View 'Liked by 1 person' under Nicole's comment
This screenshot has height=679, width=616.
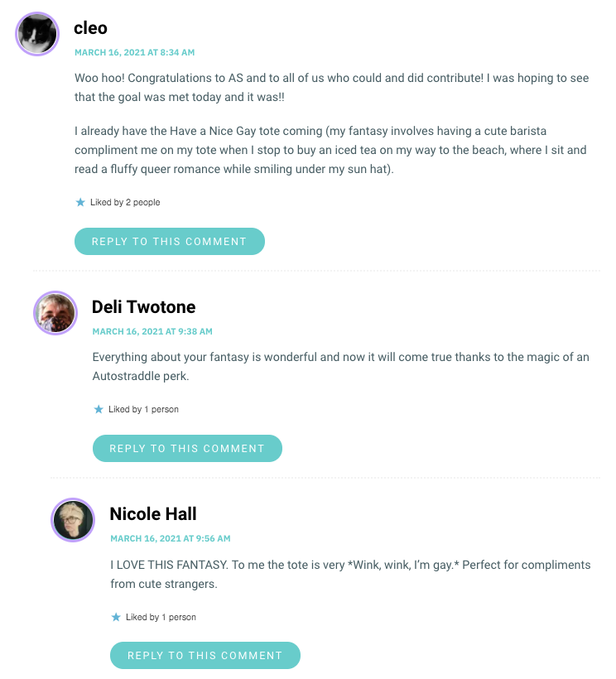(x=161, y=617)
